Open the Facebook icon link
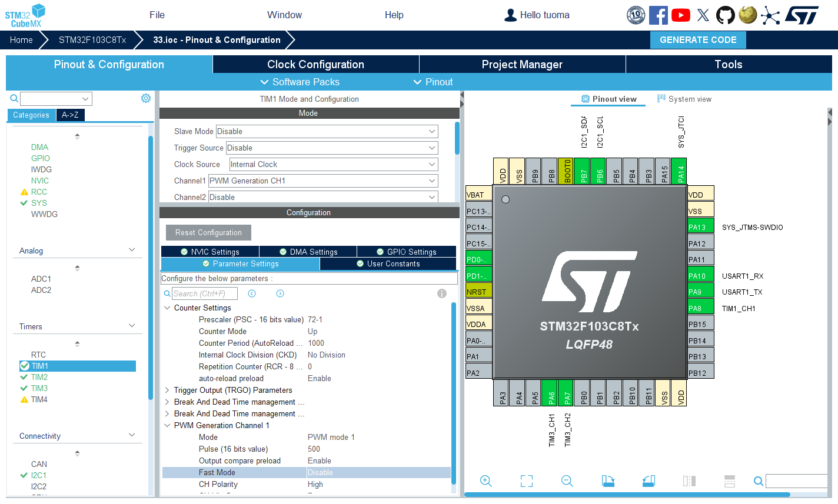838x504 pixels. coord(658,15)
